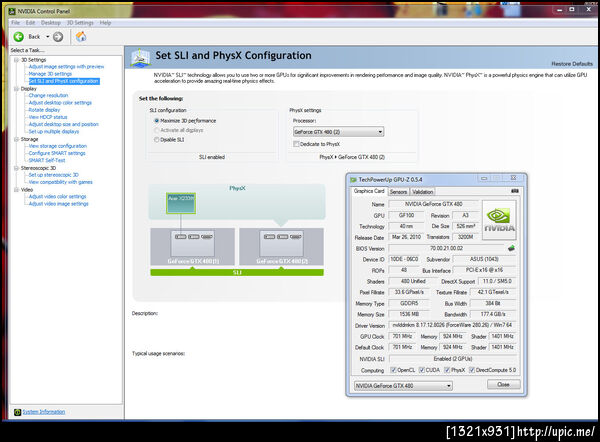Screen dimensions: 600x442
Task: Open Set up stereoscopic 3D
Action: point(54,175)
